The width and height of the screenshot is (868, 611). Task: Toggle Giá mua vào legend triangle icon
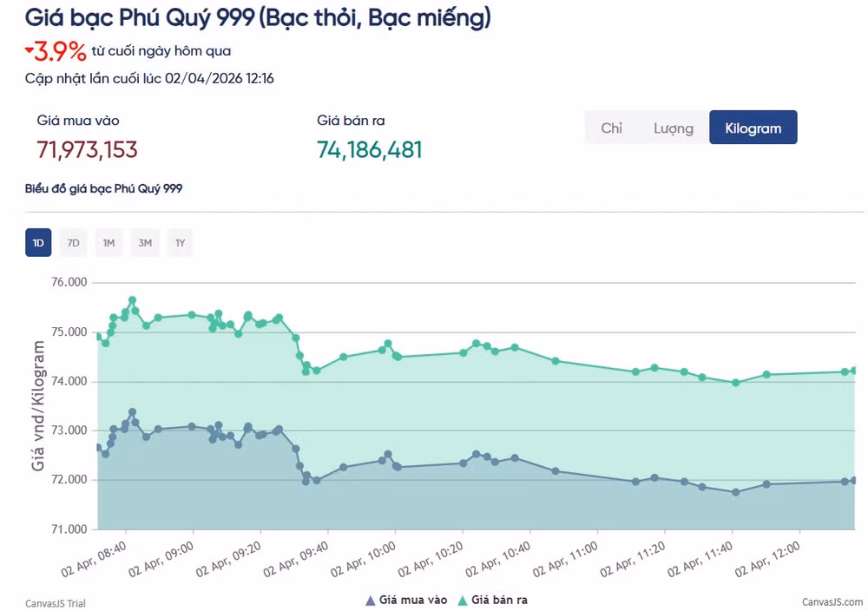click(x=371, y=600)
